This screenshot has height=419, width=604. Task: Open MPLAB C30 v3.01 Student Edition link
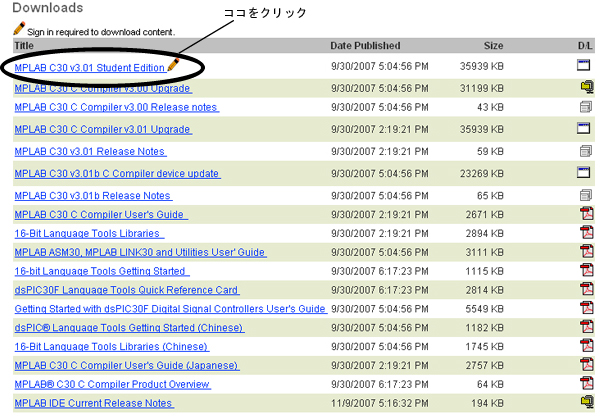(90, 68)
